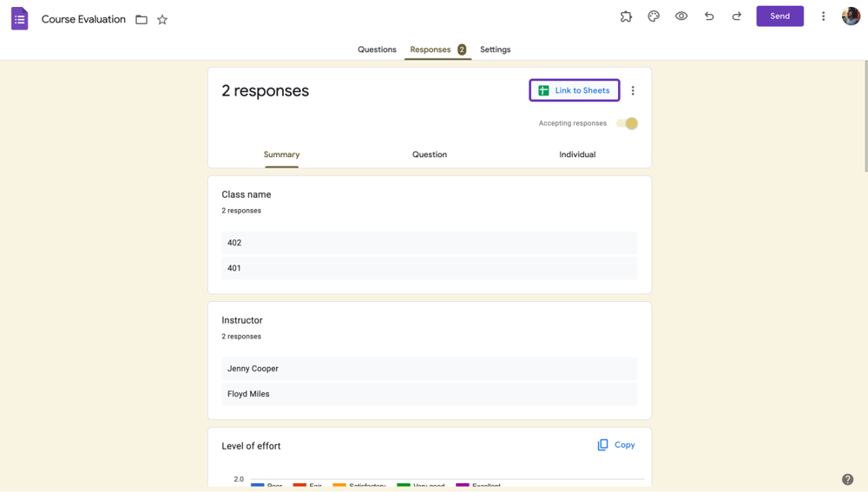Open the customize theme palette icon

pos(654,16)
